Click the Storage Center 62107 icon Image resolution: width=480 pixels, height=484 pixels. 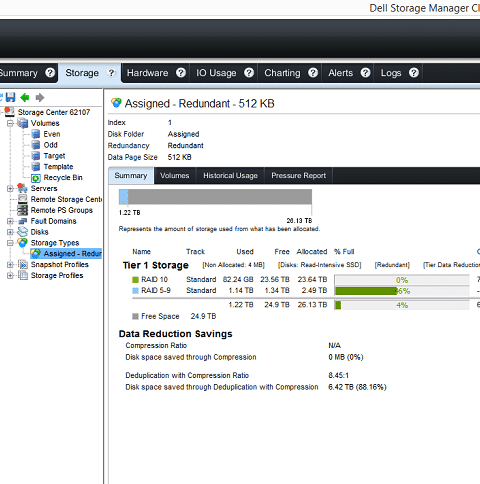pyautogui.click(x=9, y=112)
